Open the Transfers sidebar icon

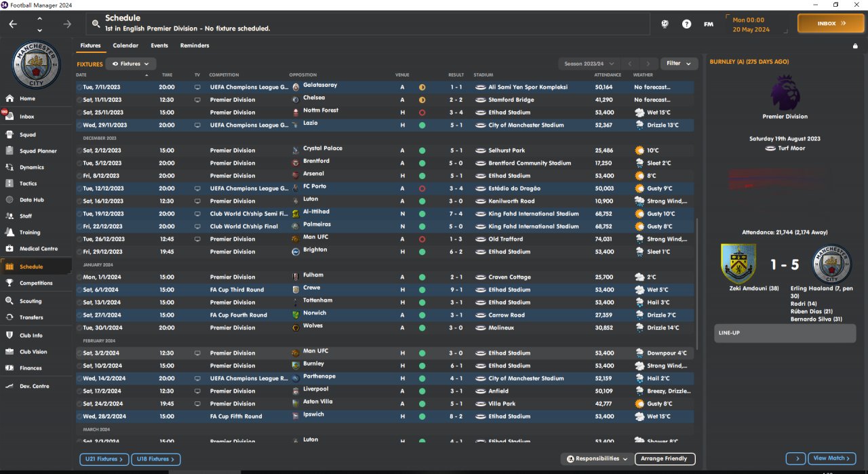tap(9, 317)
